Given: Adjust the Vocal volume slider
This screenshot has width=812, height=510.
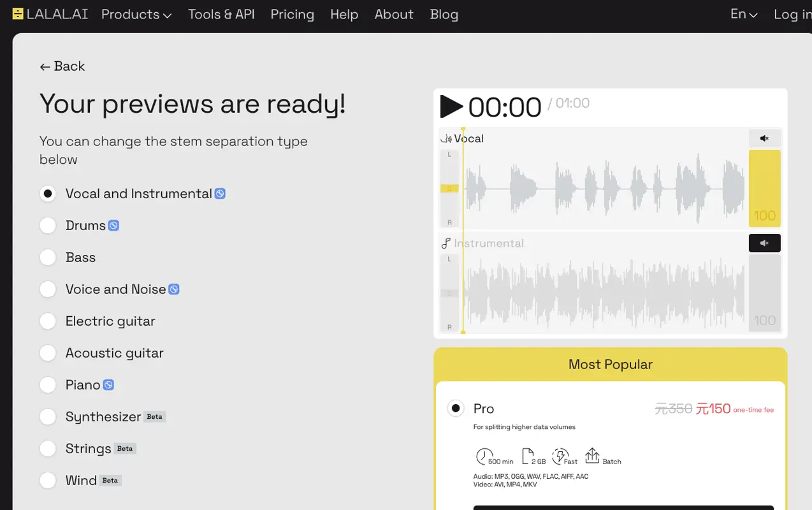Looking at the screenshot, I should pyautogui.click(x=764, y=189).
